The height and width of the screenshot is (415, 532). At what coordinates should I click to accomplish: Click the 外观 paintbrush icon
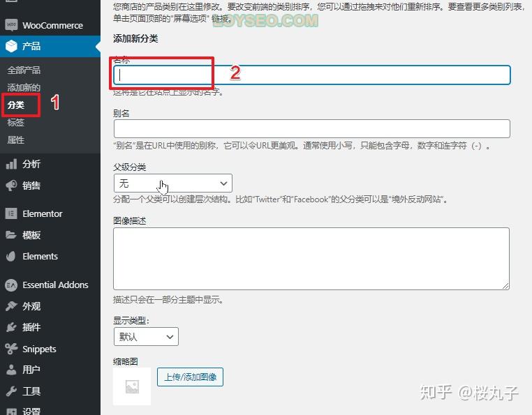[11, 306]
